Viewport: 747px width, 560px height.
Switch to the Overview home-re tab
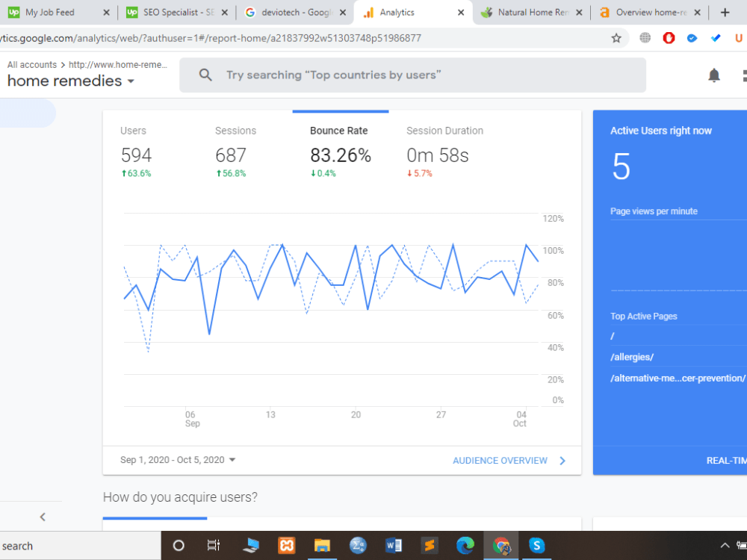[x=651, y=13]
